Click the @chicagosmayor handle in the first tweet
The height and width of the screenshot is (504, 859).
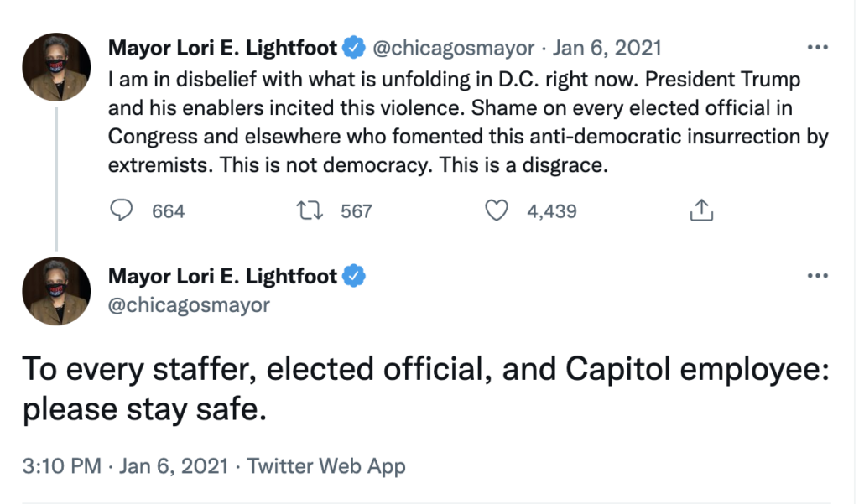[x=453, y=49]
